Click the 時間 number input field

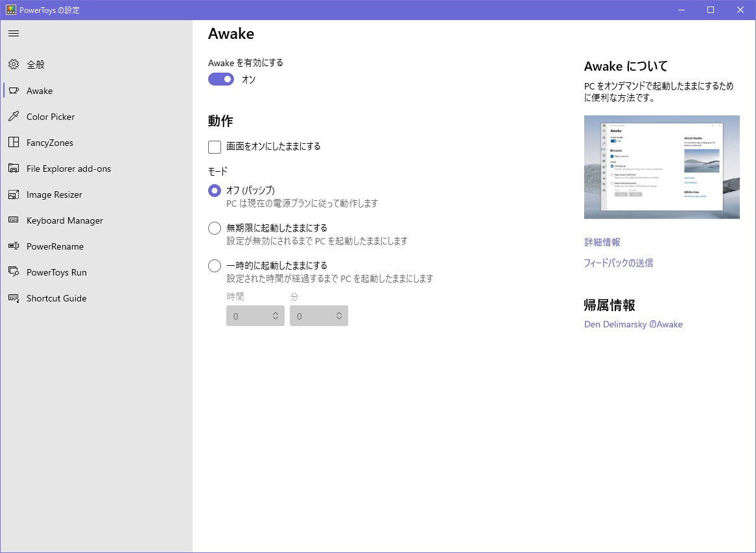click(x=255, y=316)
